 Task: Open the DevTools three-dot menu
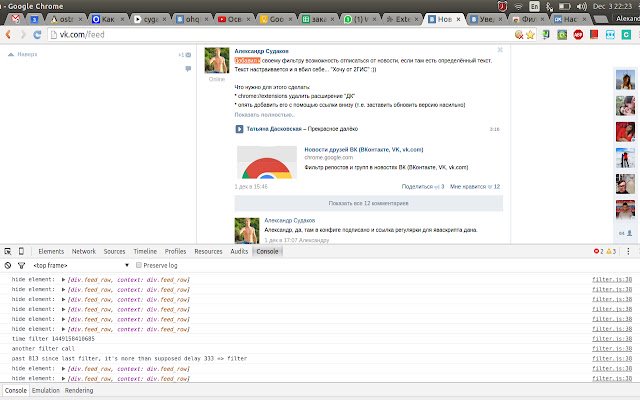628,251
